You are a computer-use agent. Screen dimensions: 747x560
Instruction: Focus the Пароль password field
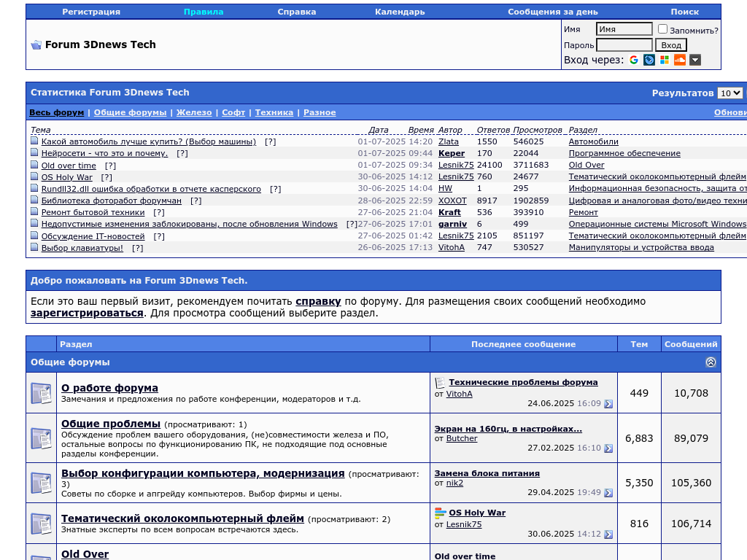(624, 45)
